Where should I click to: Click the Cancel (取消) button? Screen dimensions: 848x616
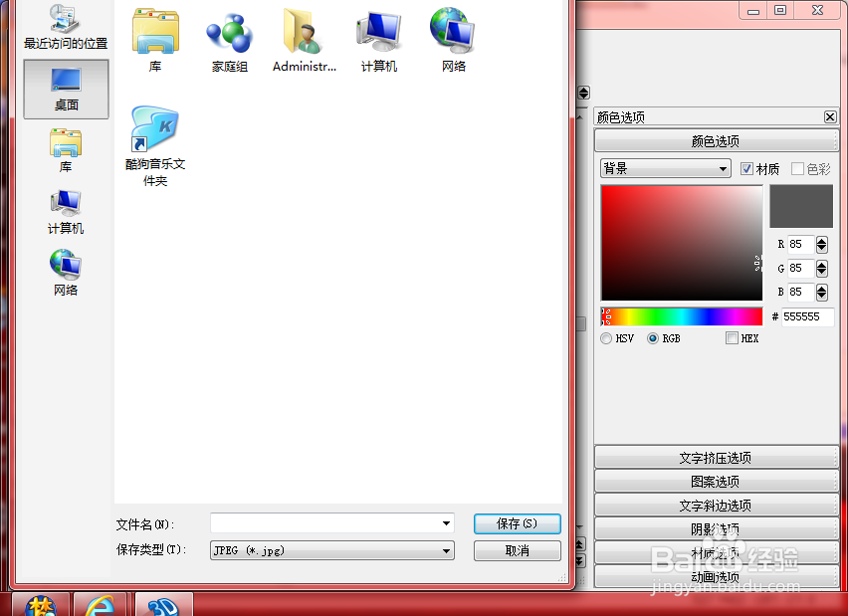tap(517, 550)
